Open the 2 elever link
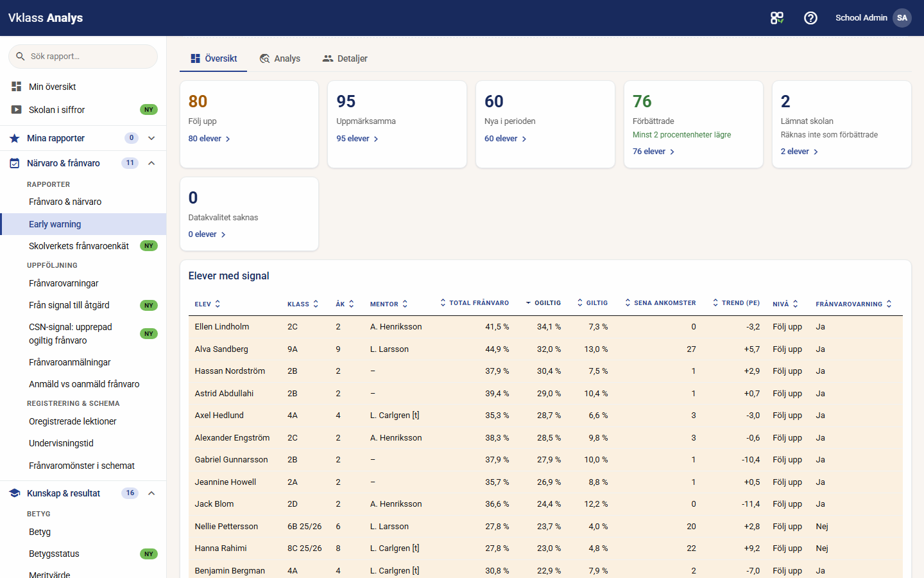The height and width of the screenshot is (578, 924). pyautogui.click(x=800, y=152)
